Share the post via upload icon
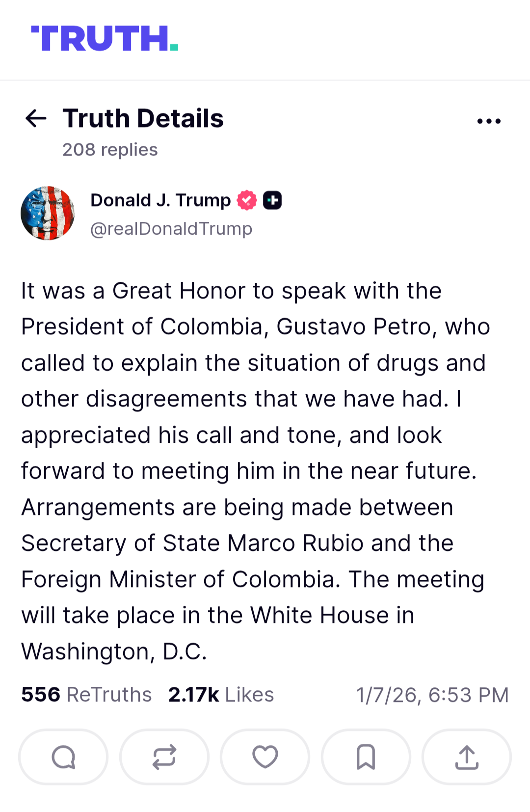 click(467, 757)
